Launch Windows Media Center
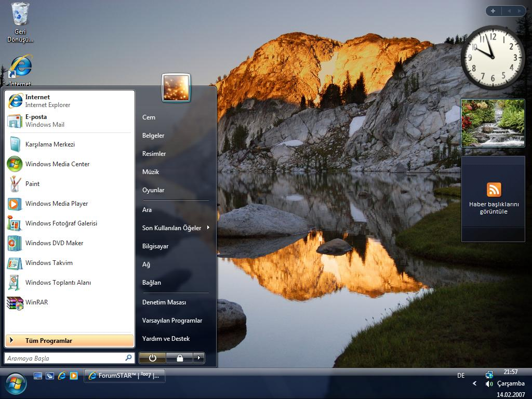 (x=70, y=164)
